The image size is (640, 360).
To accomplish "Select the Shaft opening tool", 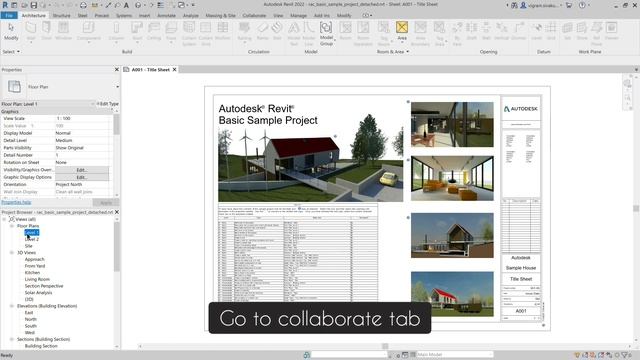I will point(471,31).
